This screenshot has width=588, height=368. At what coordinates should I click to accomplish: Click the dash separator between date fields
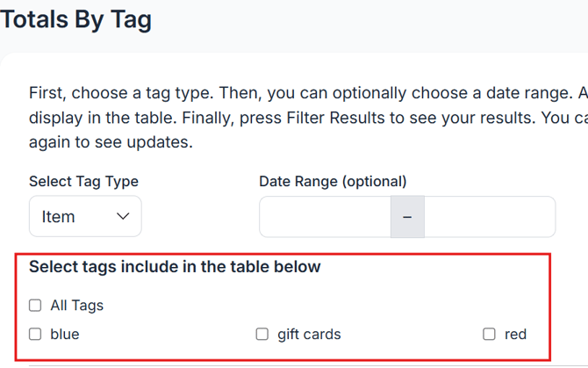(x=407, y=216)
